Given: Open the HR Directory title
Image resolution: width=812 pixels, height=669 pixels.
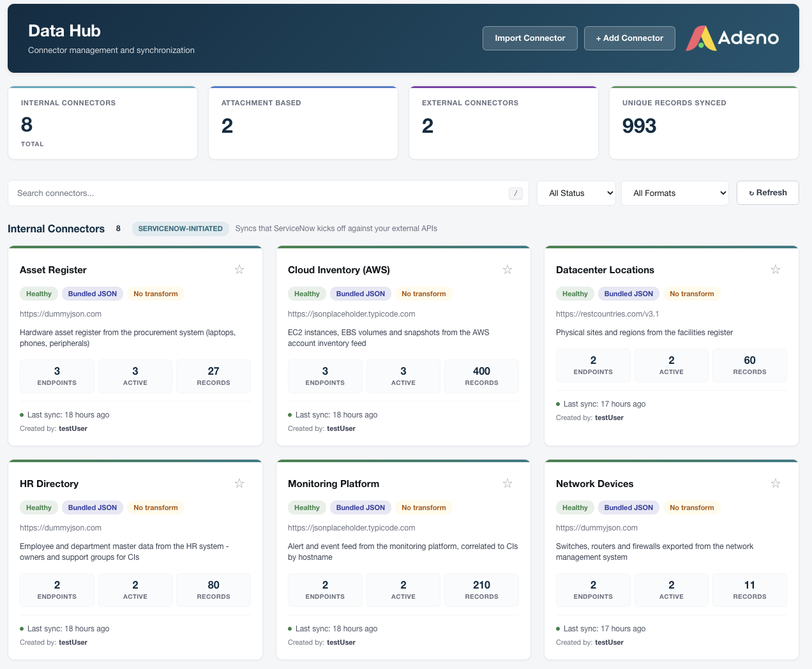Looking at the screenshot, I should pos(49,484).
